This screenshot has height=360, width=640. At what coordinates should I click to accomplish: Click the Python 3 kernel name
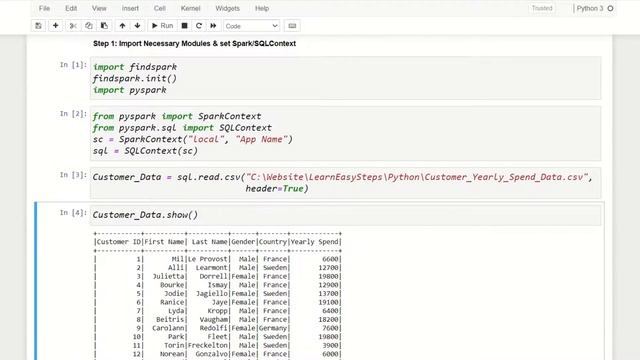click(590, 8)
